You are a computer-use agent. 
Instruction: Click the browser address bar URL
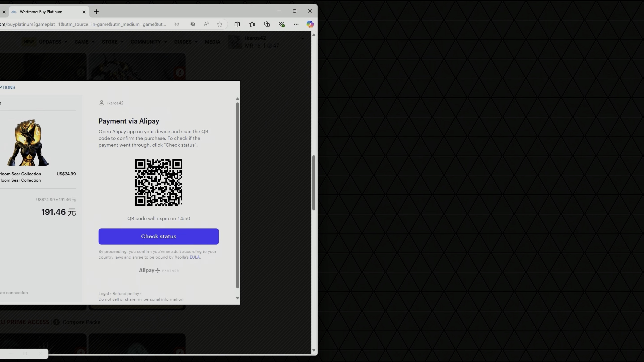click(83, 24)
